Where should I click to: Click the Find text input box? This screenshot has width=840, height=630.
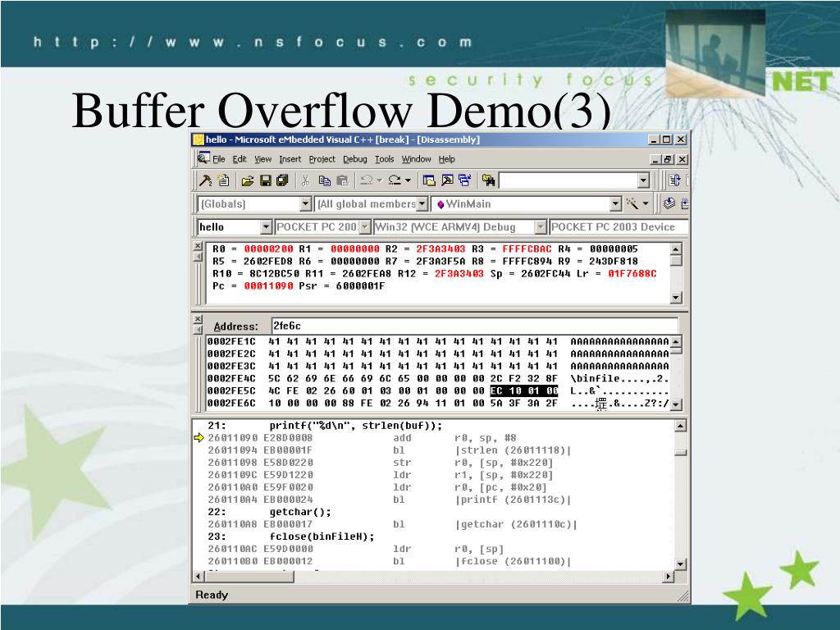(569, 181)
